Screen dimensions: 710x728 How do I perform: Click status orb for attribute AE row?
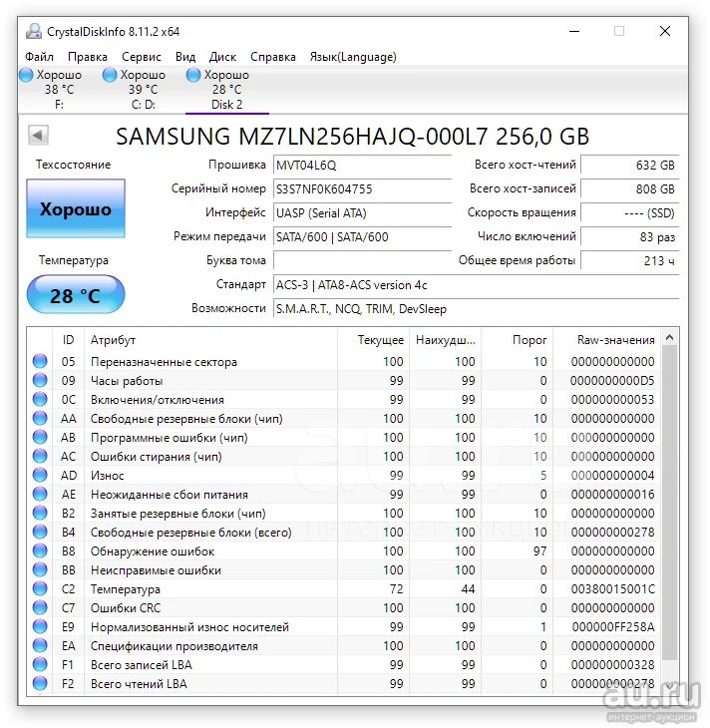click(x=40, y=494)
